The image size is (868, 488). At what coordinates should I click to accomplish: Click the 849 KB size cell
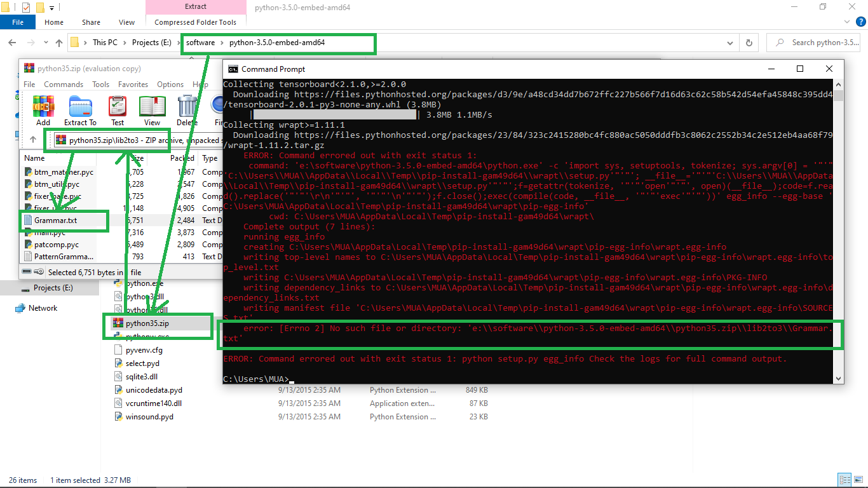(x=477, y=390)
